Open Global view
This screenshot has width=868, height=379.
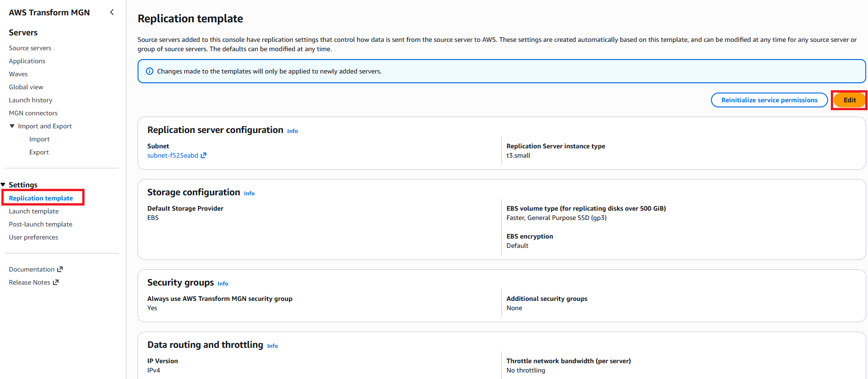click(x=26, y=87)
